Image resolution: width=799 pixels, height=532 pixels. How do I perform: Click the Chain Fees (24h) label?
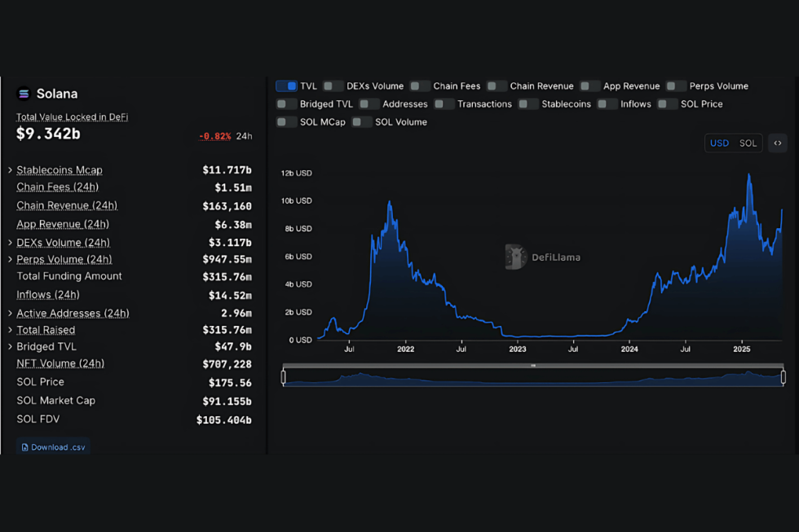click(58, 187)
